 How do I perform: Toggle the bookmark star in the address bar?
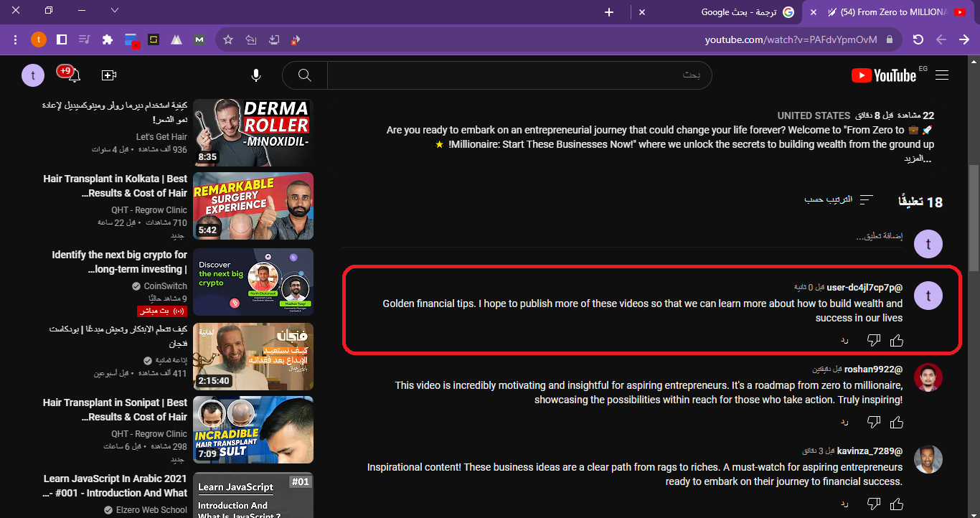pyautogui.click(x=228, y=39)
